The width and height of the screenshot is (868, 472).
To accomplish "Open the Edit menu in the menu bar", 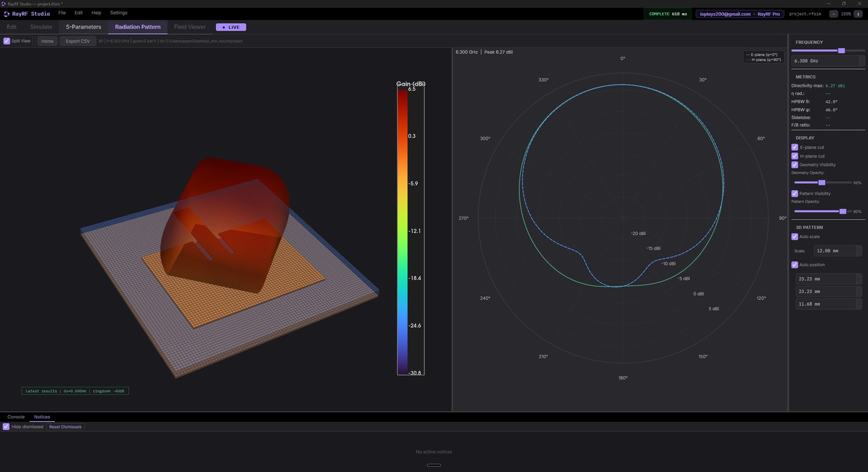I will tap(79, 13).
